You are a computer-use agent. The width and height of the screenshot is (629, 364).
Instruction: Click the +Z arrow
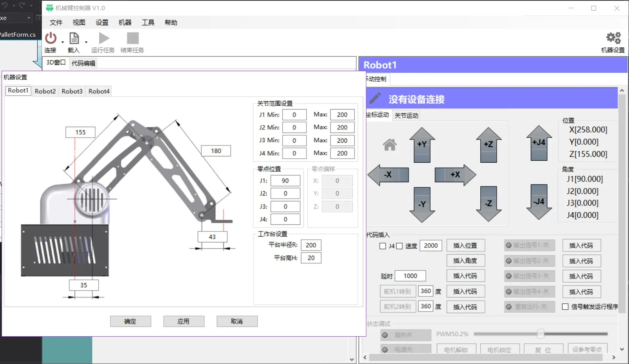click(488, 145)
